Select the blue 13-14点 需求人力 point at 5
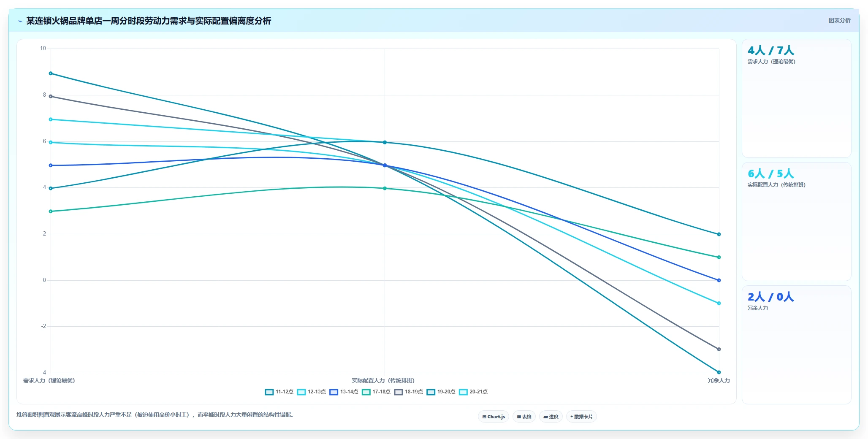 point(51,165)
